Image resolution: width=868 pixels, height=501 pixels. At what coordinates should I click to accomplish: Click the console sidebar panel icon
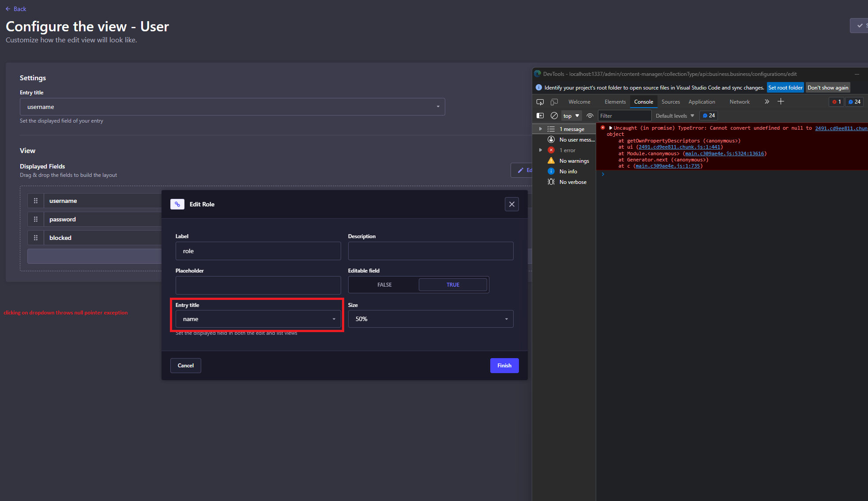click(x=540, y=116)
